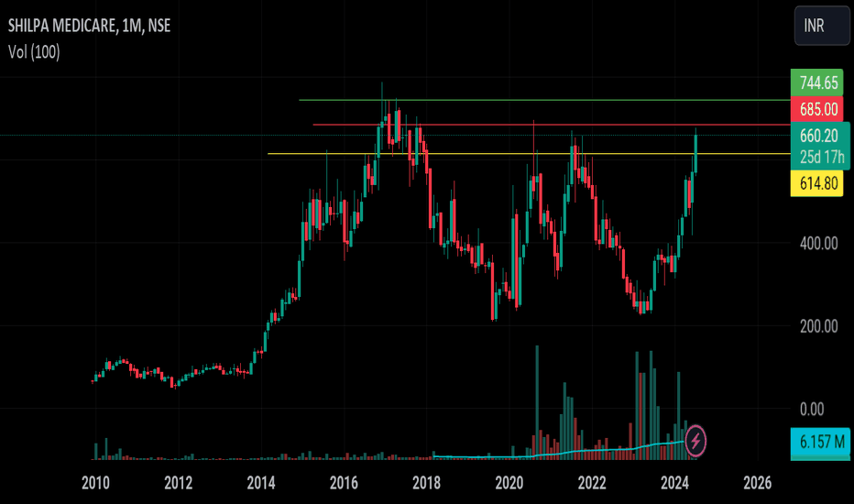Click the green 744.65 price label
854x504 pixels.
click(x=817, y=82)
